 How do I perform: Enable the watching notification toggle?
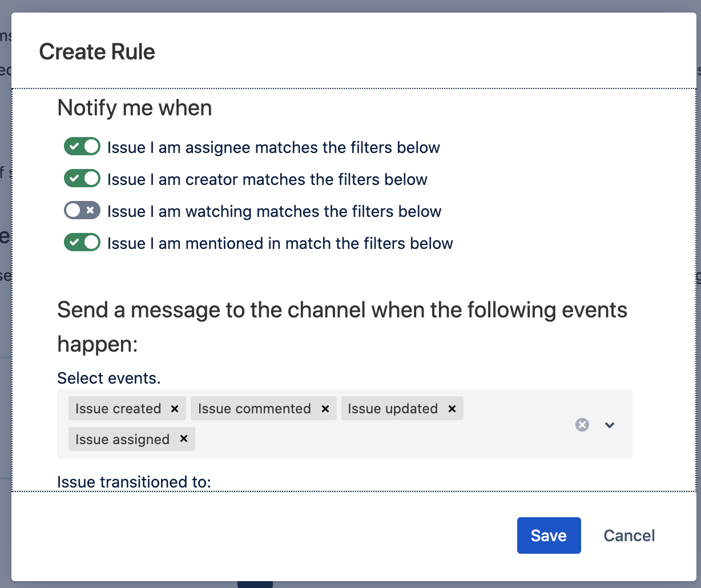point(82,211)
